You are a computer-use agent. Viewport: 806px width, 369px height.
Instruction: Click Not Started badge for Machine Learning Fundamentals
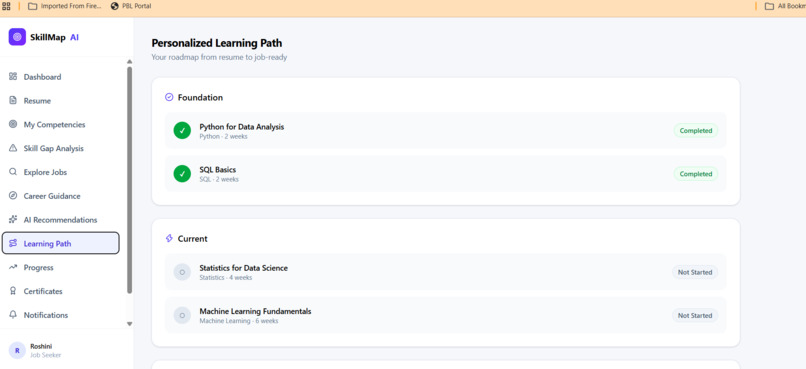694,315
